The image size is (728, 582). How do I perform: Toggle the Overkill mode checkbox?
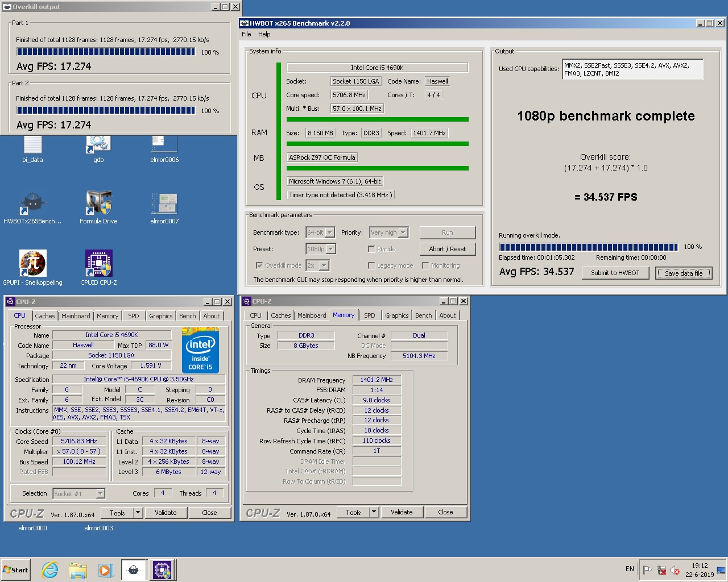pos(259,265)
